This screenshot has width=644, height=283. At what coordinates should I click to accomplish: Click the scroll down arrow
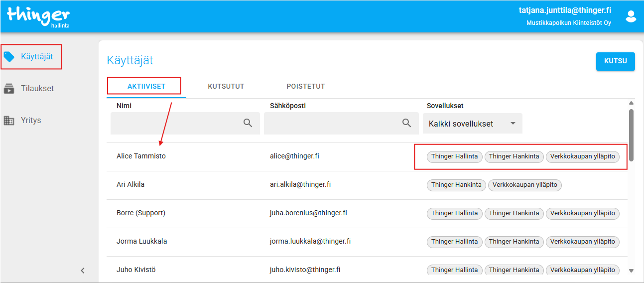631,271
